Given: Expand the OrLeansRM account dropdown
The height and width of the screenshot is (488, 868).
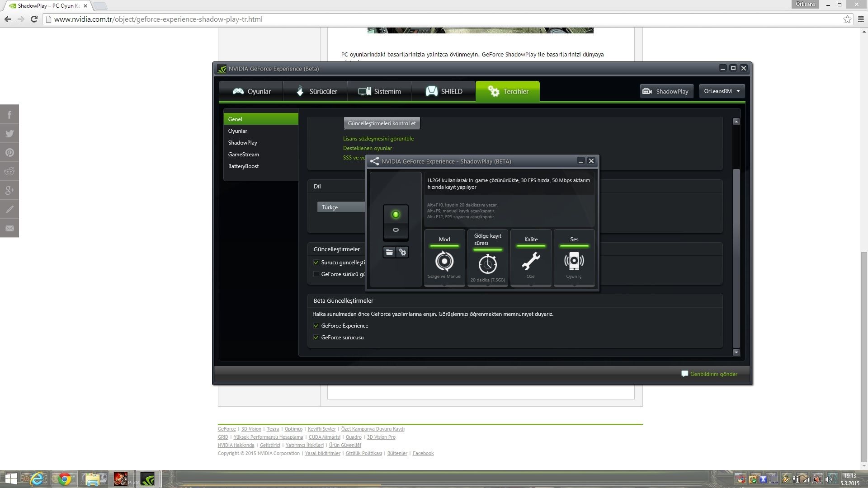Looking at the screenshot, I should click(x=722, y=91).
